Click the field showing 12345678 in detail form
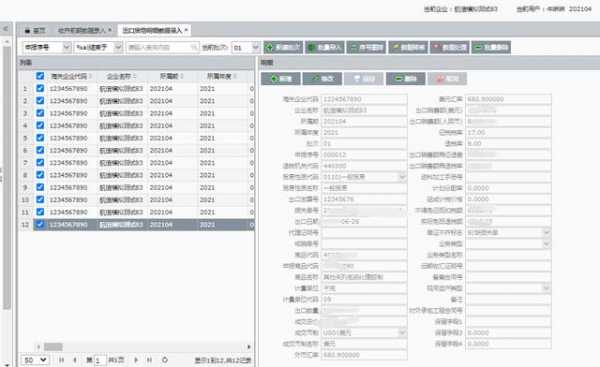 pos(364,199)
